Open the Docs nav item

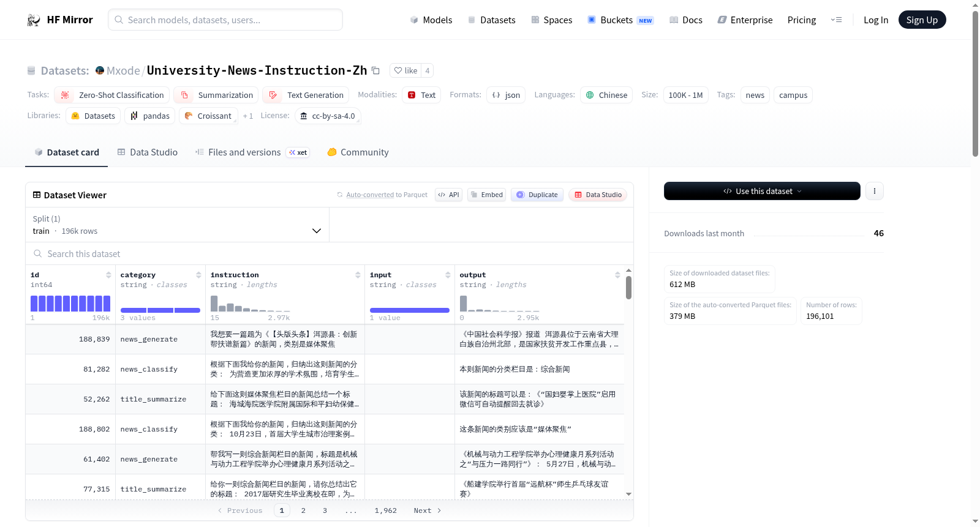(x=686, y=20)
